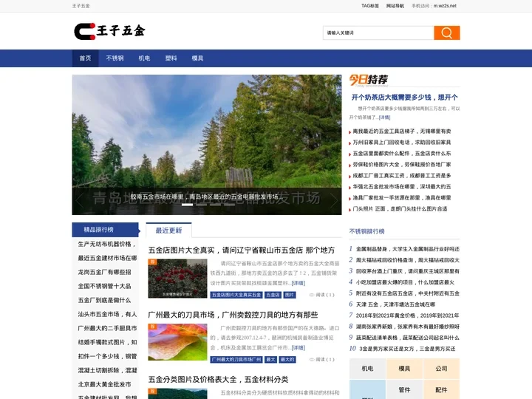Click the 五金店 tag button
Viewport: 532px width, 399px height.
click(x=273, y=295)
